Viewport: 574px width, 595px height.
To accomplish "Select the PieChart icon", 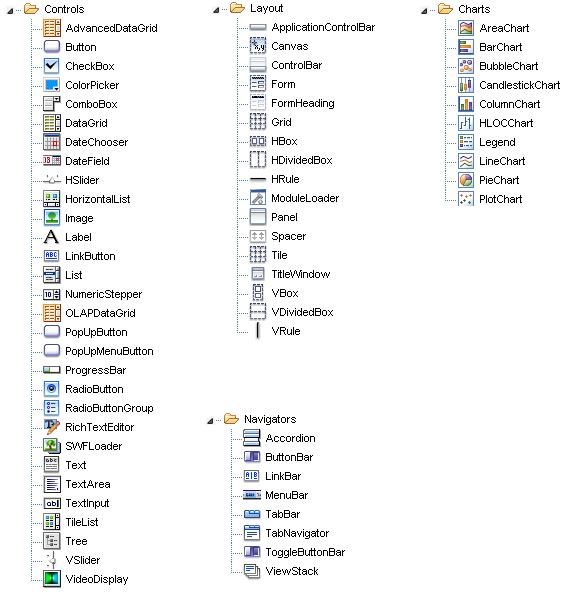I will 465,180.
